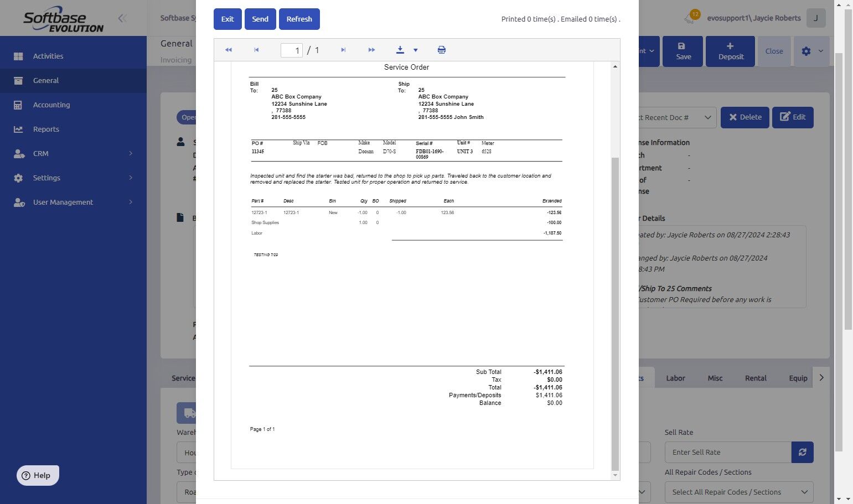Click the General archive box icon
853x504 pixels.
coord(18,80)
